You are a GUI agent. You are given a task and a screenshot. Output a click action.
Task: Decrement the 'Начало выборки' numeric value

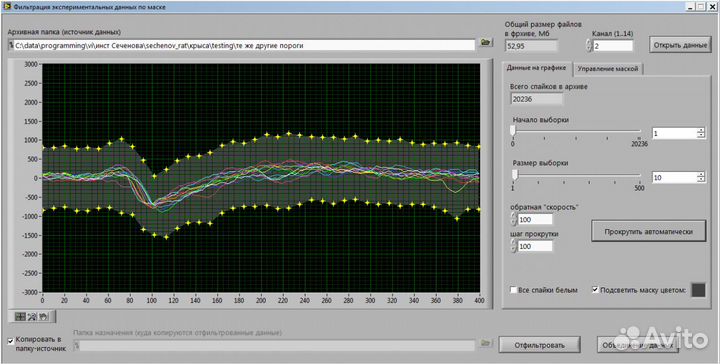[701, 136]
